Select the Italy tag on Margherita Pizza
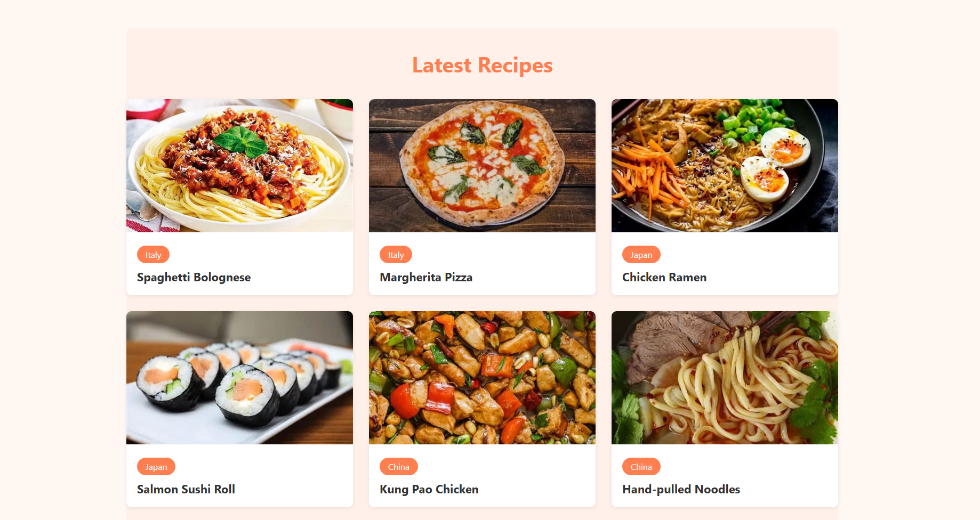Screen dimensions: 980x520 [396, 255]
